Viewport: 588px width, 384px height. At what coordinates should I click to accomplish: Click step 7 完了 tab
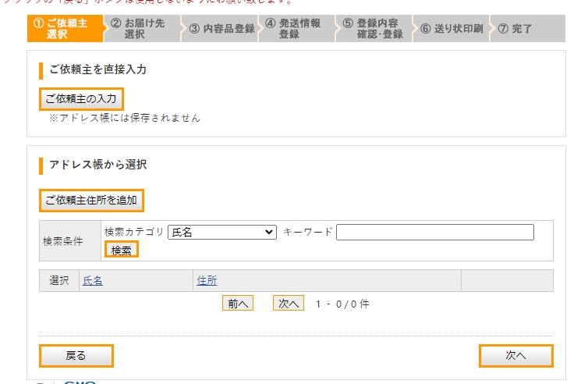[517, 29]
